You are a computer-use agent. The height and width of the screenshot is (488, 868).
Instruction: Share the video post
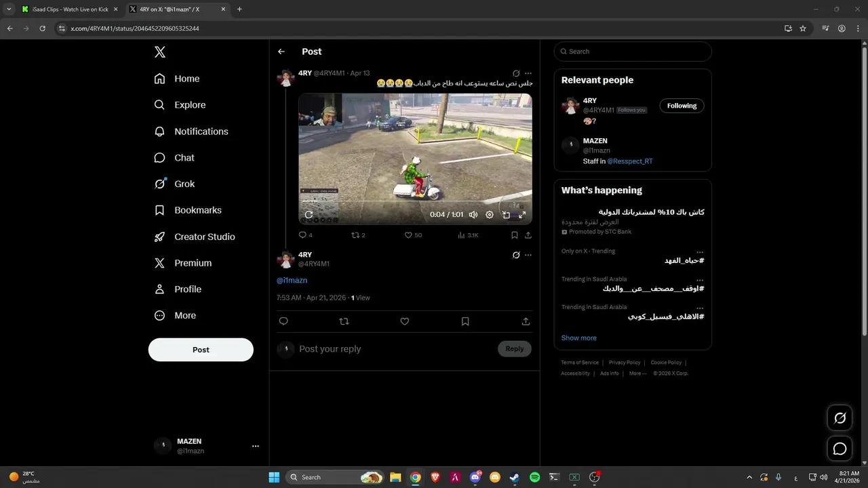click(x=528, y=235)
